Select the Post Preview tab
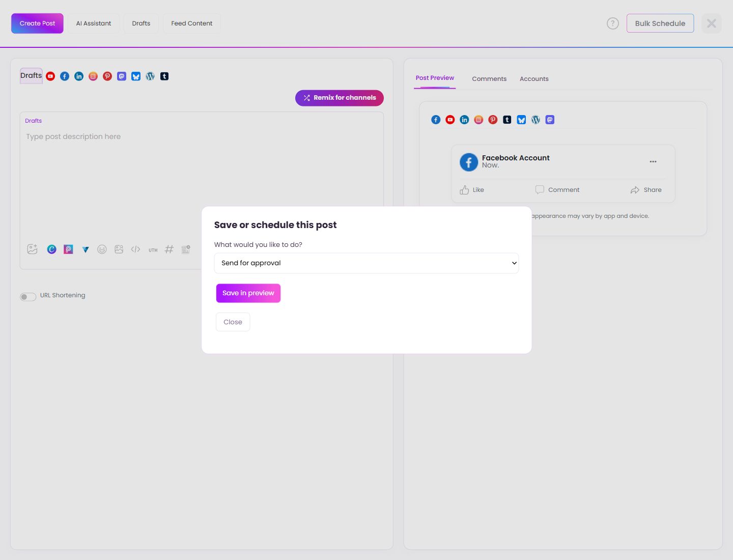733x560 pixels. pyautogui.click(x=435, y=78)
